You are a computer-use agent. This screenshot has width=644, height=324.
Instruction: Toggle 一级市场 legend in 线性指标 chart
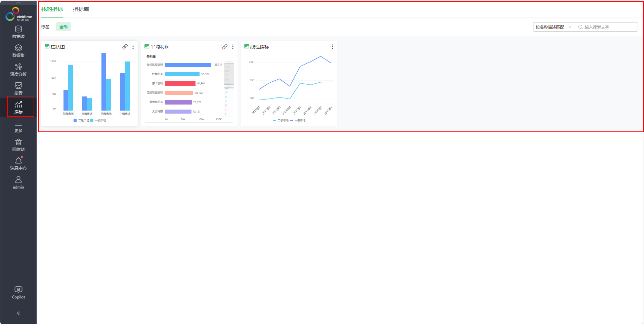(x=298, y=120)
